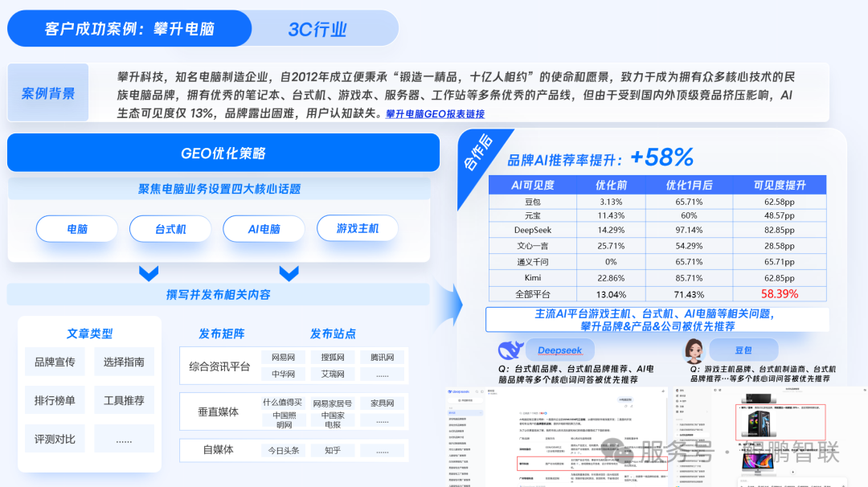This screenshot has width=868, height=487.
Task: Click the 0% value in 通义千问 row
Action: tap(611, 262)
